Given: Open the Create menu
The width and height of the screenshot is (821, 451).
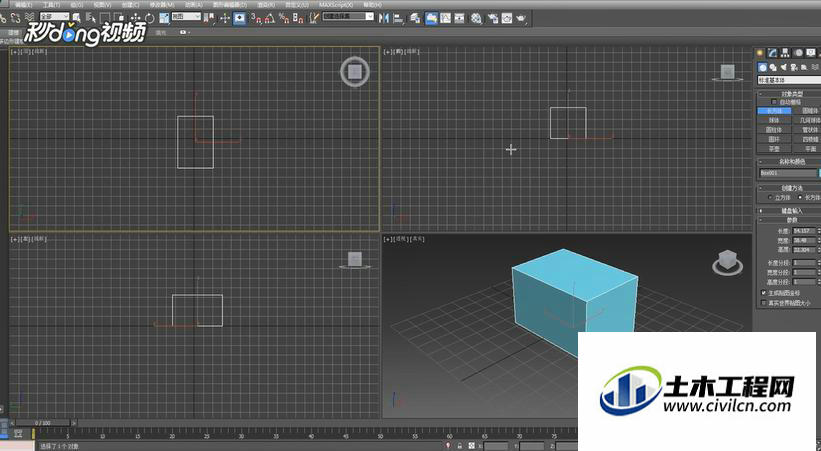Looking at the screenshot, I should 130,5.
